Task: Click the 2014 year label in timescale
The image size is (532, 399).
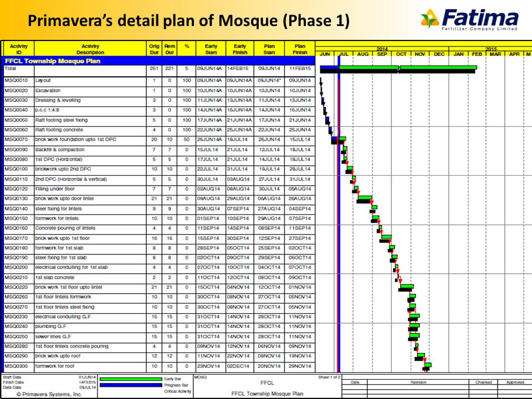Action: tap(382, 49)
